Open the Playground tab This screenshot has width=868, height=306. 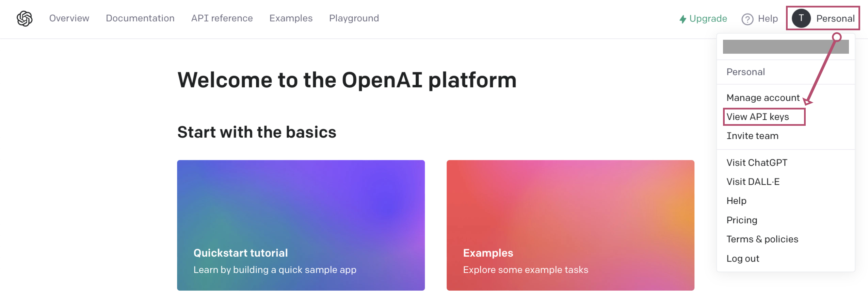(x=354, y=18)
